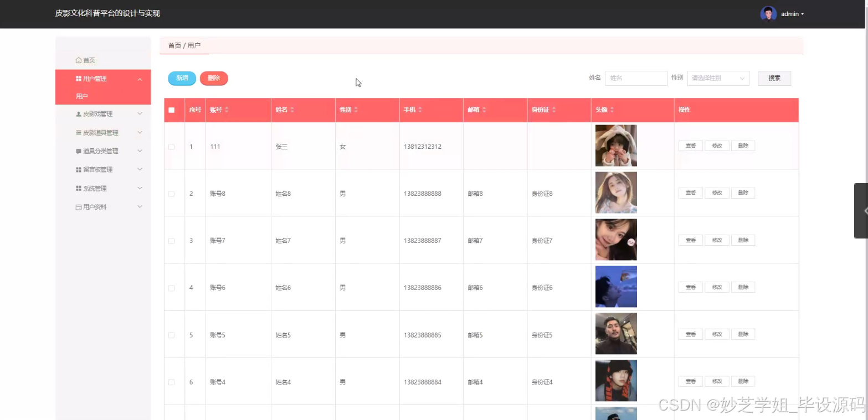Click the page title 皮影文化科普平台的设计与实现

point(107,13)
